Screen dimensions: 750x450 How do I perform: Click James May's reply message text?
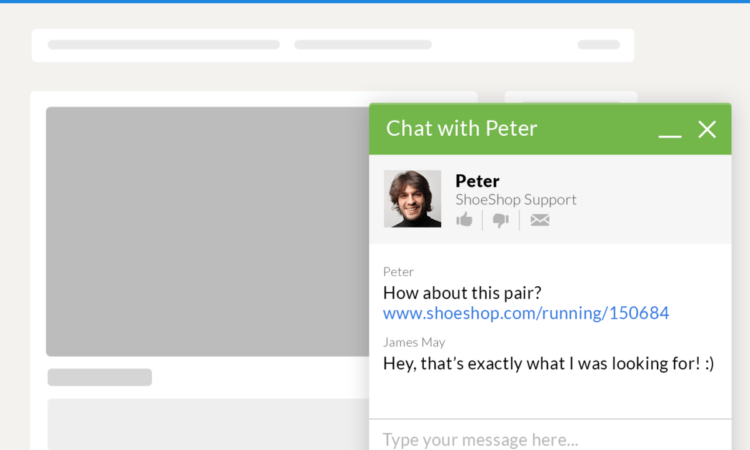(548, 364)
